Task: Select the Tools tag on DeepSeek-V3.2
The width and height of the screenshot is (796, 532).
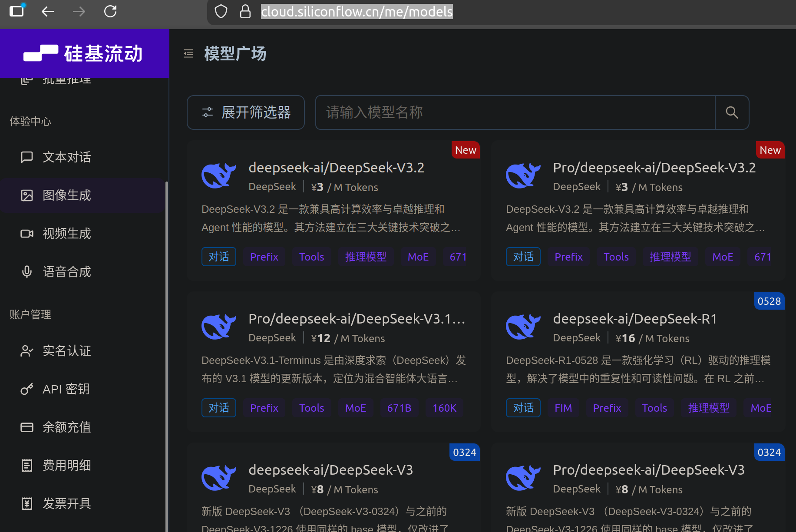Action: [x=311, y=257]
